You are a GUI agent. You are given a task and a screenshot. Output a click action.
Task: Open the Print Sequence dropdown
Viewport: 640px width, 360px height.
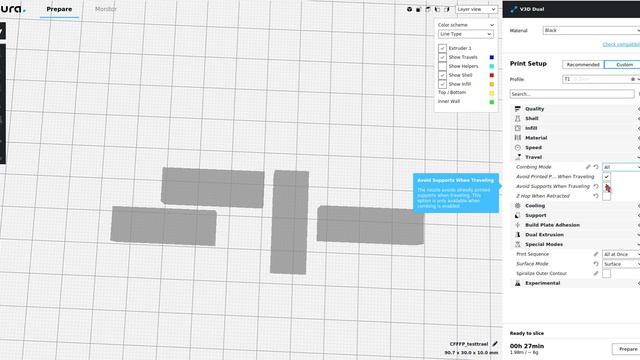(621, 254)
